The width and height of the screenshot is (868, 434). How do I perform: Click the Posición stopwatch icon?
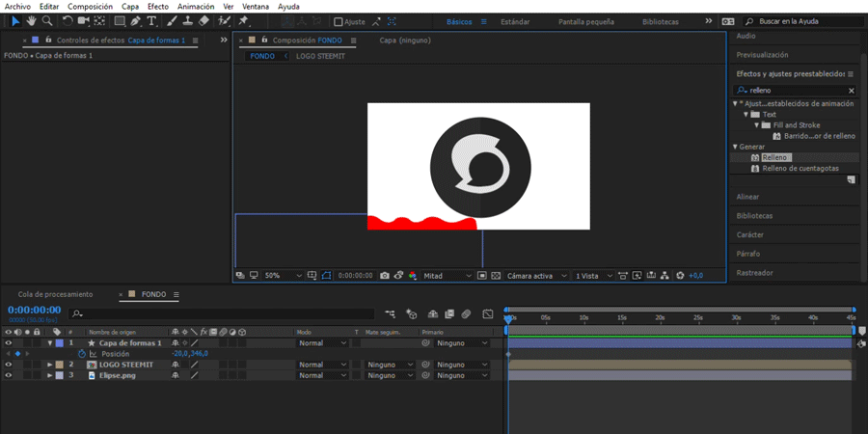click(81, 354)
